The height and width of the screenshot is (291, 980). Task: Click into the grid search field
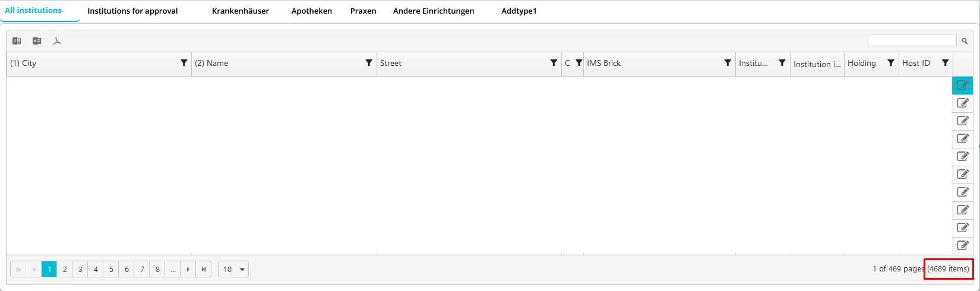pos(912,40)
